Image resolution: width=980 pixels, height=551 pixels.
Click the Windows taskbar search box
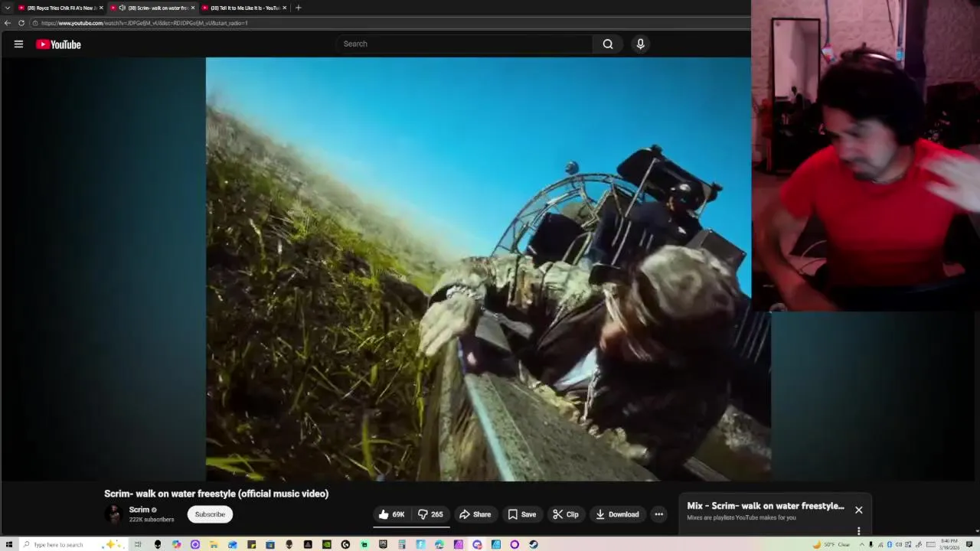coord(73,544)
